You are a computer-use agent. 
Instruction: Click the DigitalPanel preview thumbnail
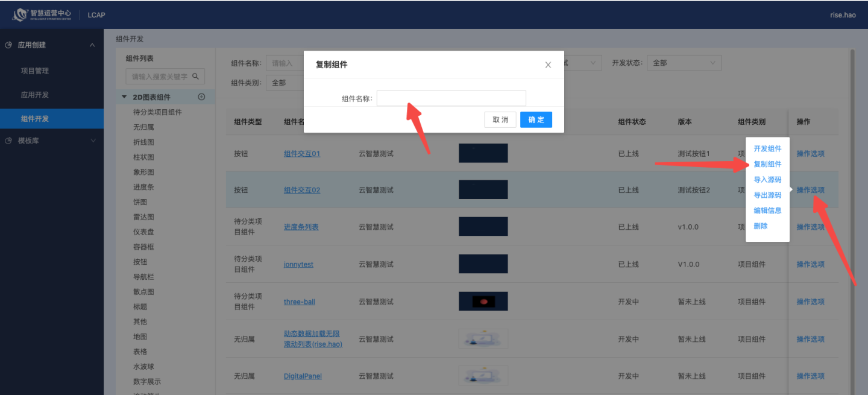point(483,376)
